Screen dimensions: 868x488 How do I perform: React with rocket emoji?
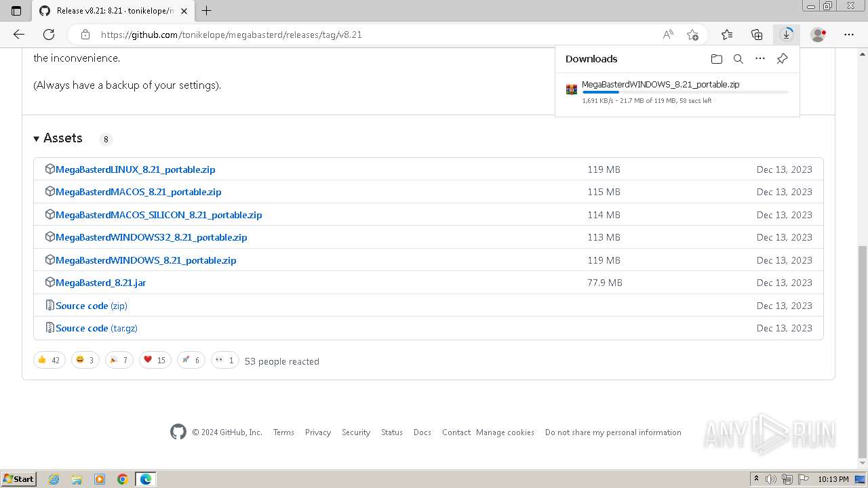tap(191, 360)
